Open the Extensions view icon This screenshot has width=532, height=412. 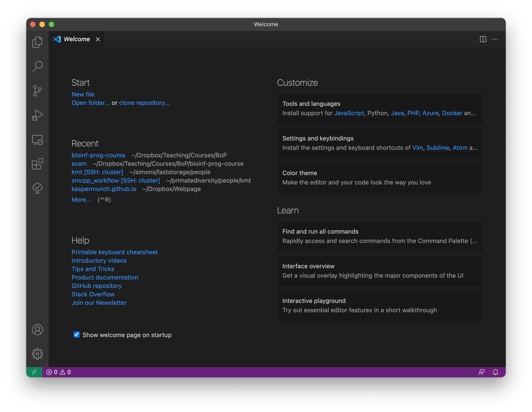click(37, 164)
